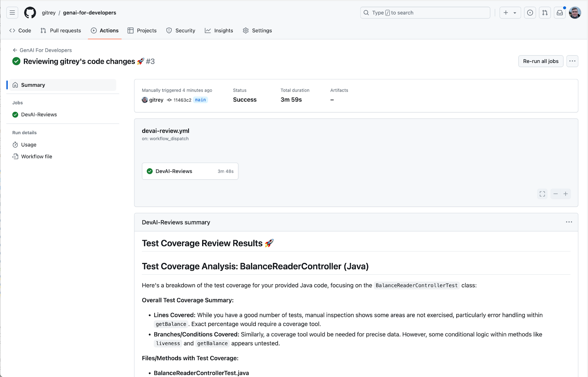Viewport: 588px width, 377px height.
Task: Click the Re-run all jobs button
Action: [541, 61]
